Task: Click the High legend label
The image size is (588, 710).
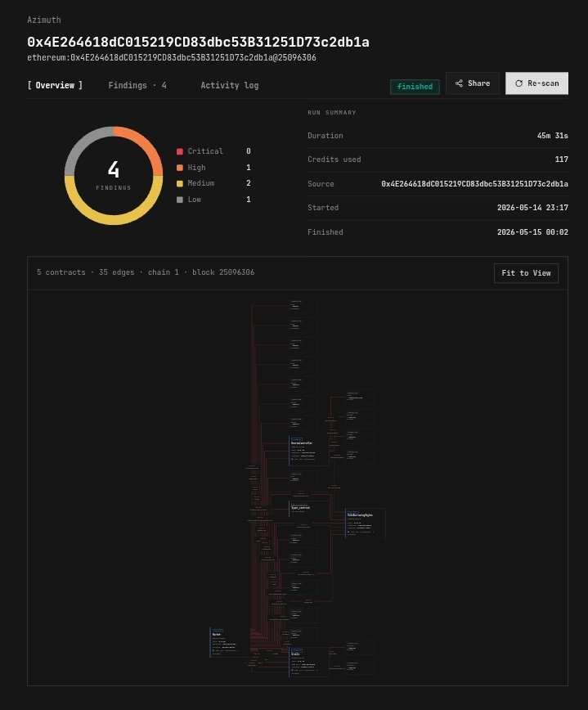Action: tap(196, 168)
